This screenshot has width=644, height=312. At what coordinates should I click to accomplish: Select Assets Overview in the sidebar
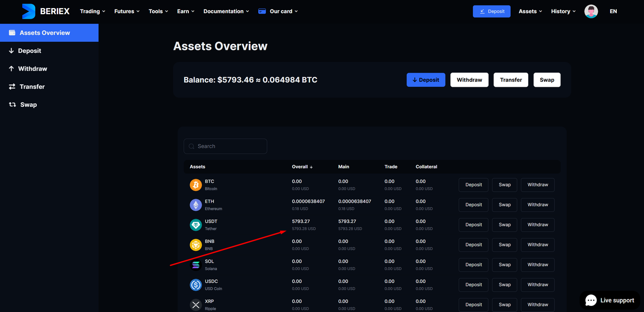pyautogui.click(x=49, y=33)
